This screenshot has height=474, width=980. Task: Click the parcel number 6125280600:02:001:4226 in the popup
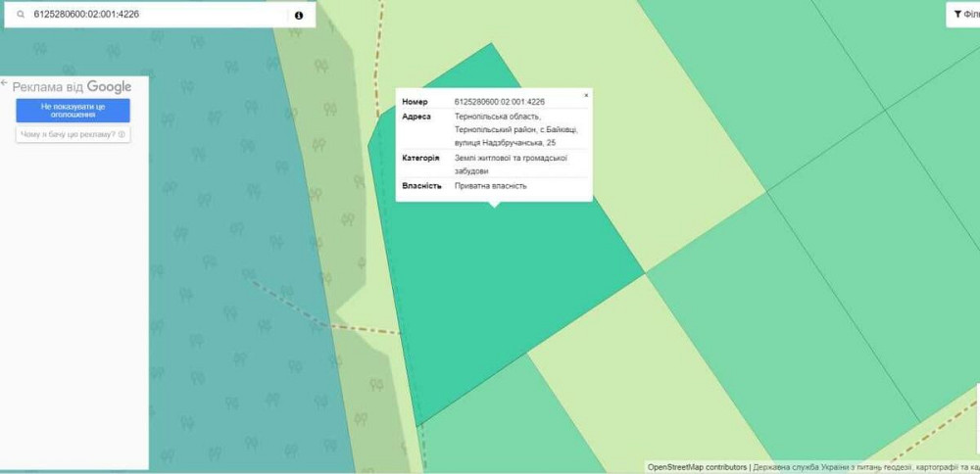[500, 102]
